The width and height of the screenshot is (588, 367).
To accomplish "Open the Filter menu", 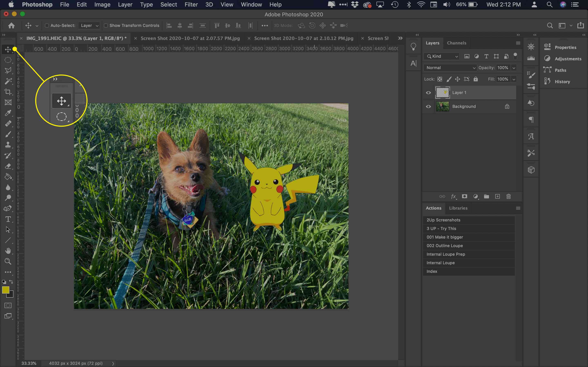I will pyautogui.click(x=191, y=4).
